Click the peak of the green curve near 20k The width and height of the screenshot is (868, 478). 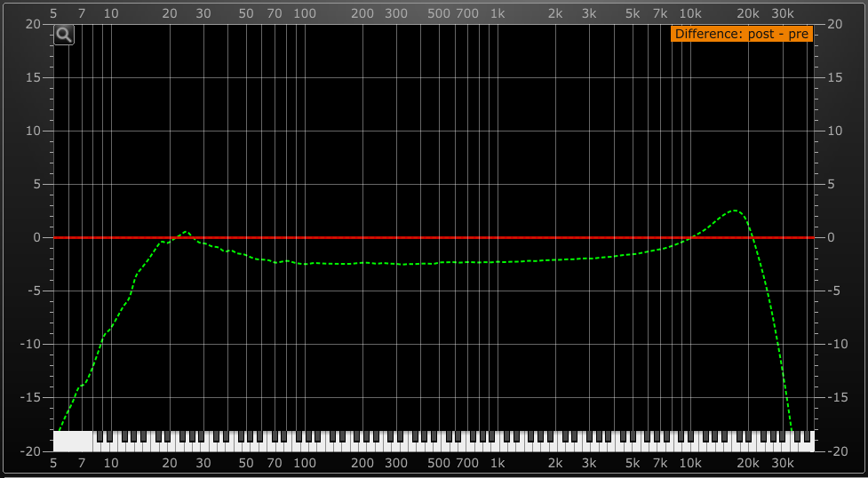(x=735, y=211)
